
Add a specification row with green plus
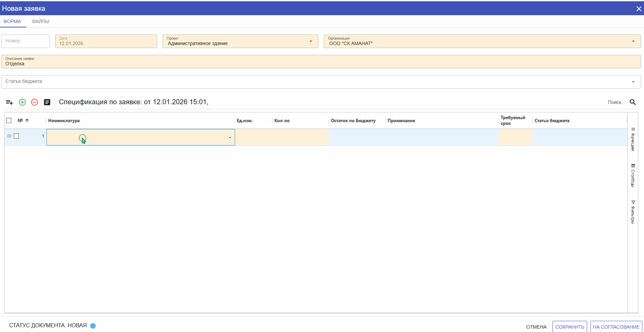click(x=22, y=102)
